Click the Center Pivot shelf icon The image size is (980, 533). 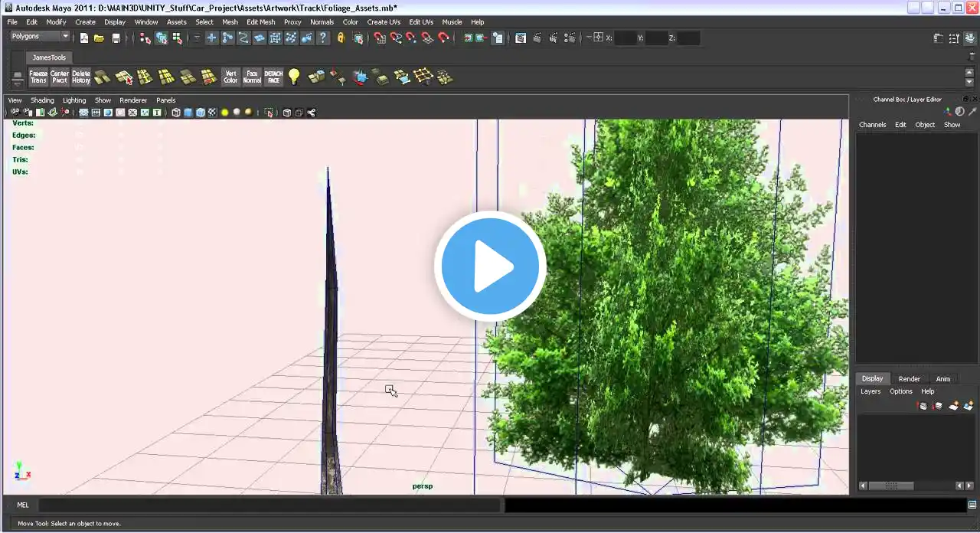[x=60, y=77]
